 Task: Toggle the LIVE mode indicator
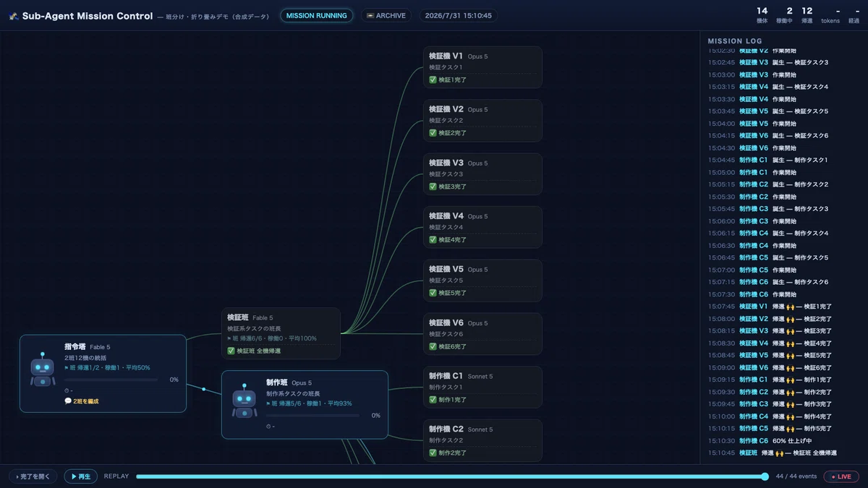pyautogui.click(x=841, y=476)
